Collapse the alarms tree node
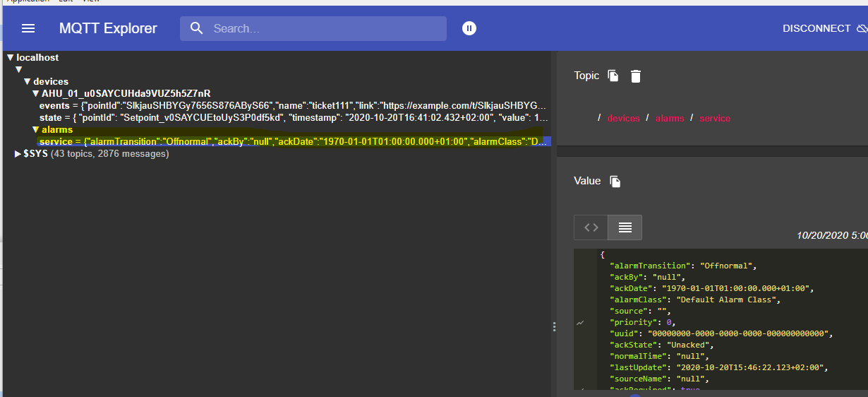Screen dimensions: 868x397 click(x=36, y=130)
